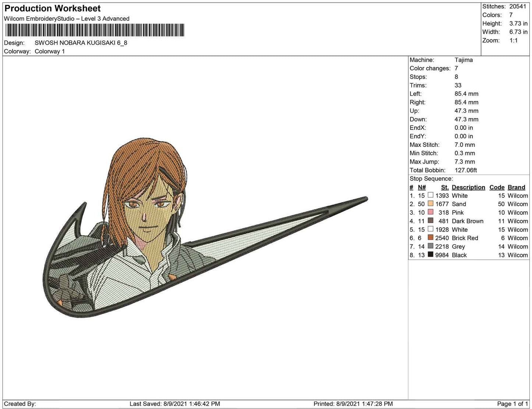532x409 pixels.
Task: Click the Stitches count value 20541
Action: coord(518,7)
